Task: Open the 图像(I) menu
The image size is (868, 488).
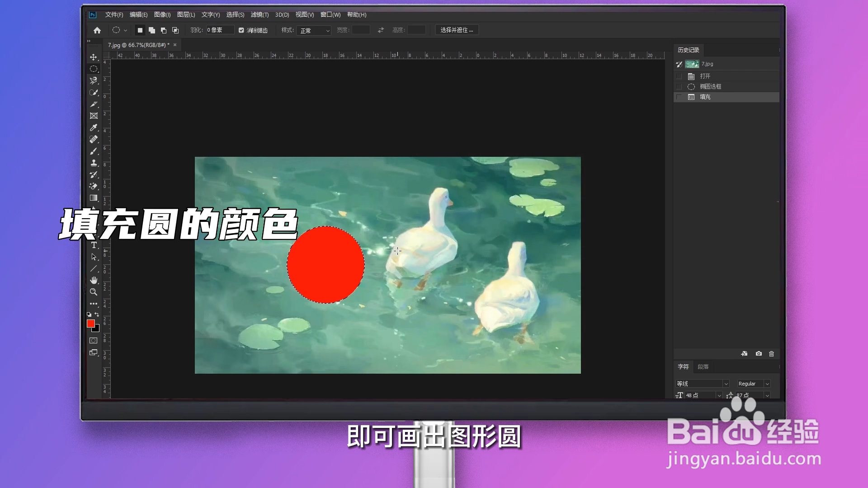Action: tap(162, 15)
